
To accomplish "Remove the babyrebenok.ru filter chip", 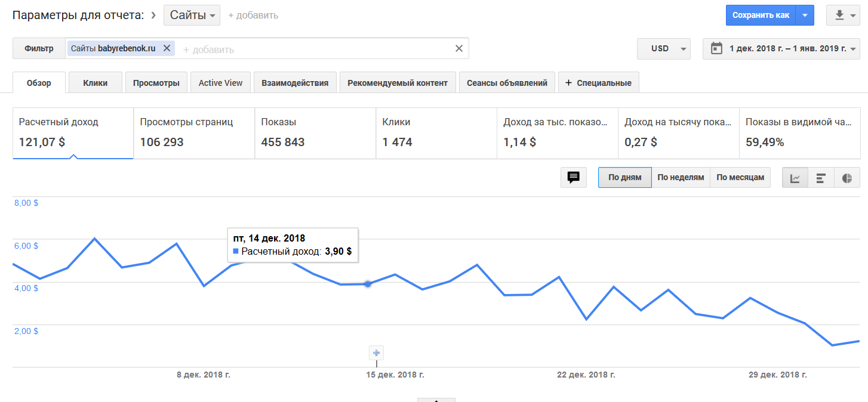I will pyautogui.click(x=167, y=48).
